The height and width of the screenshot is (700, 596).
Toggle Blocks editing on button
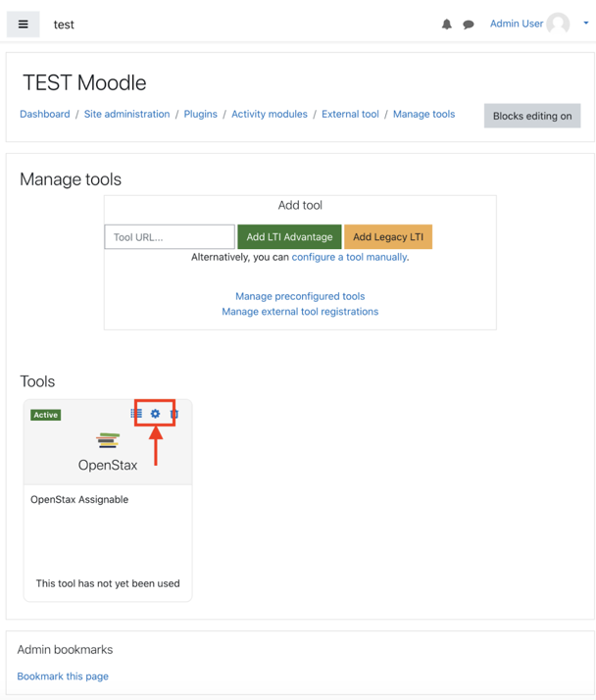[532, 116]
